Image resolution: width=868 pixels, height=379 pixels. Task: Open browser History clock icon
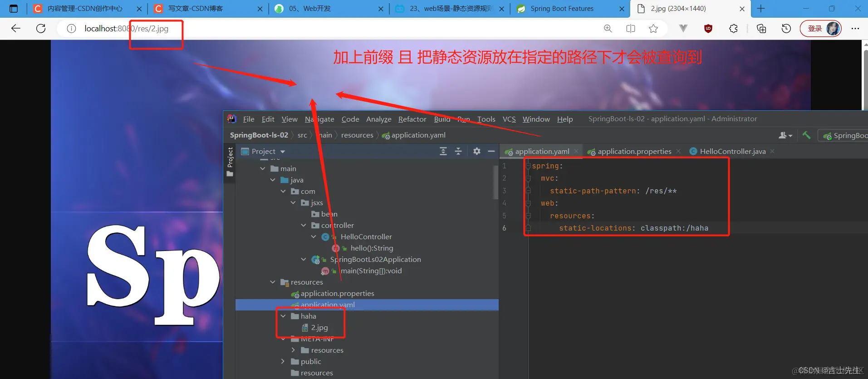click(x=786, y=29)
